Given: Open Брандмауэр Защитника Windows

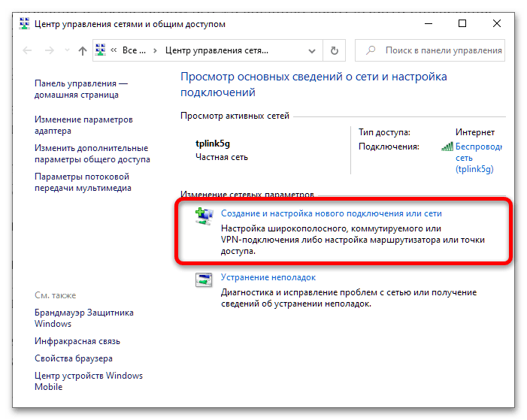Looking at the screenshot, I should click(x=83, y=318).
